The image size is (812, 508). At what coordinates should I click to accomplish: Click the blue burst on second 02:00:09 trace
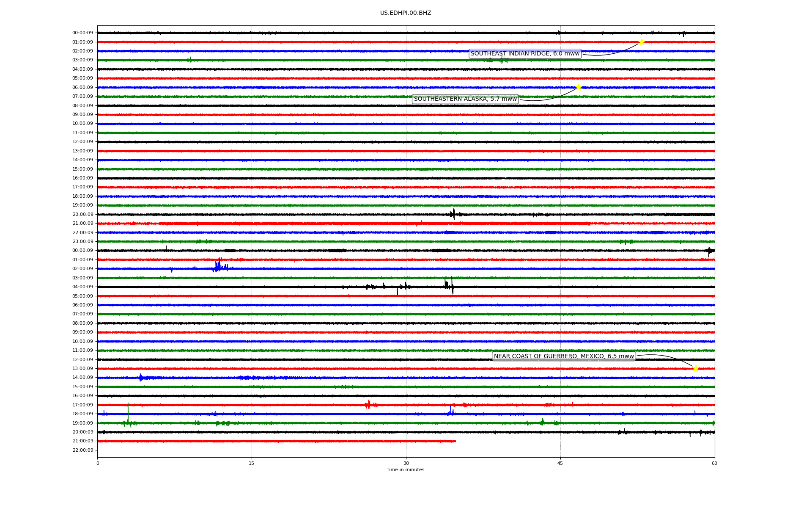point(218,266)
